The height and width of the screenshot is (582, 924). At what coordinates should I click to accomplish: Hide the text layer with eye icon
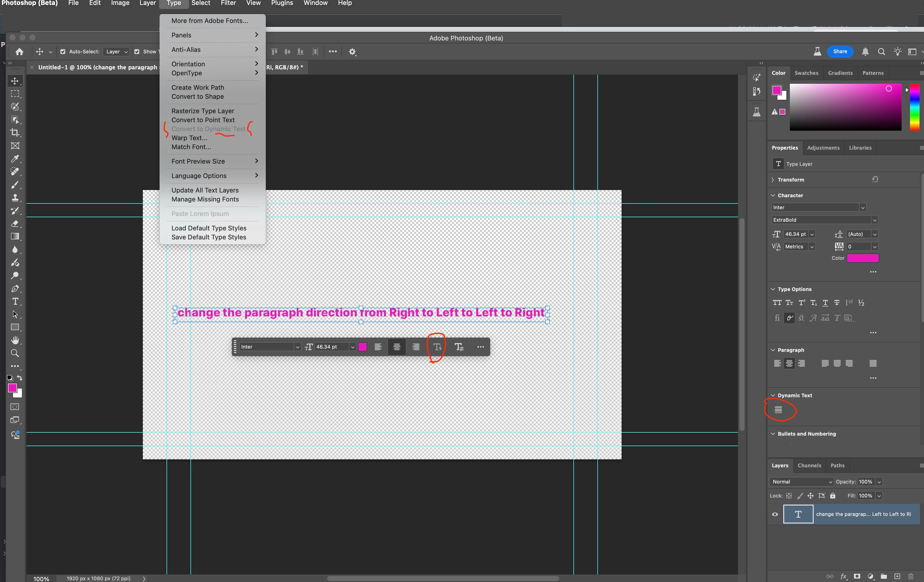tap(775, 514)
